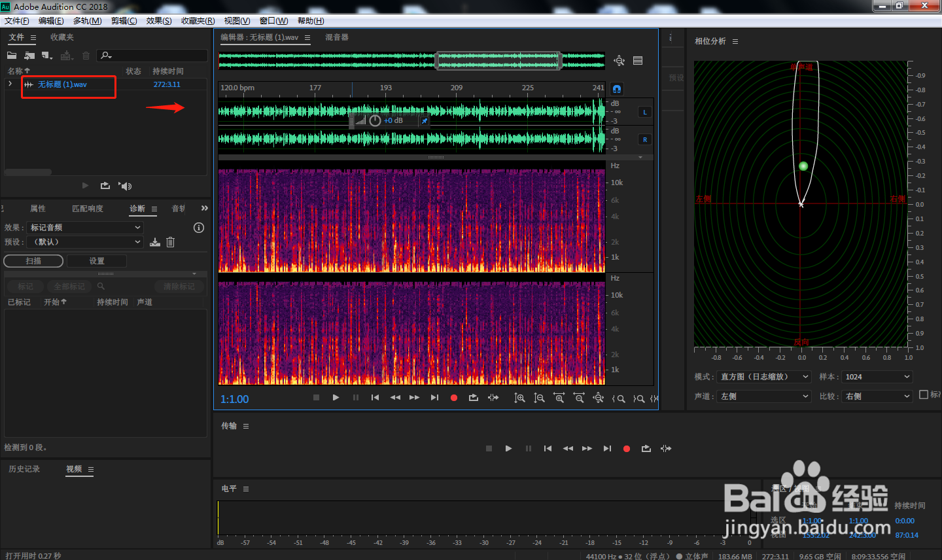Click the import file icon in Files panel
Screen dimensions: 942x560
pos(29,56)
